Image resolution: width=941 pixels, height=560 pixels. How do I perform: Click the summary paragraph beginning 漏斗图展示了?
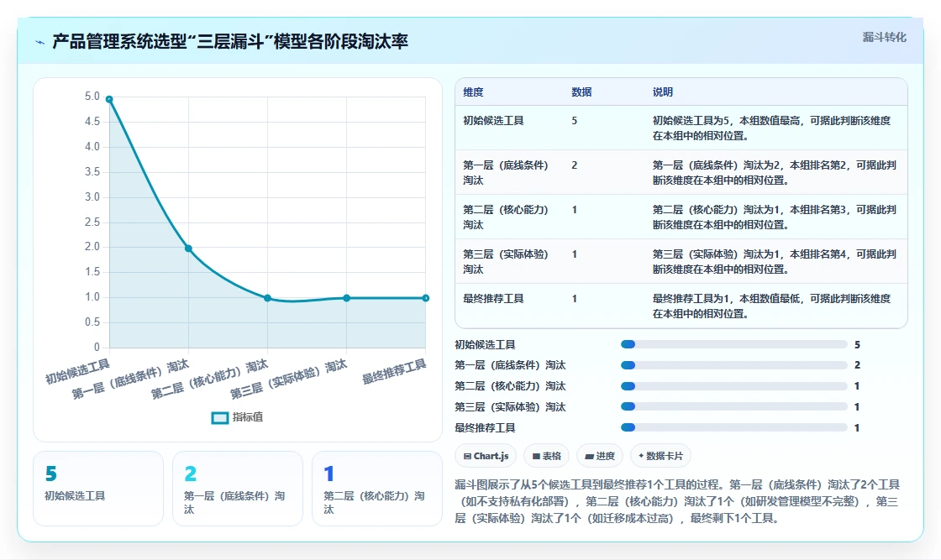click(677, 501)
